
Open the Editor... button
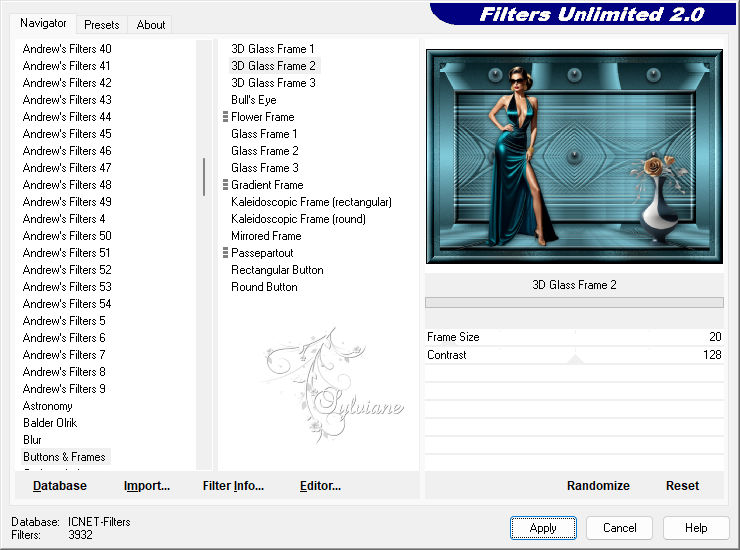coord(320,485)
